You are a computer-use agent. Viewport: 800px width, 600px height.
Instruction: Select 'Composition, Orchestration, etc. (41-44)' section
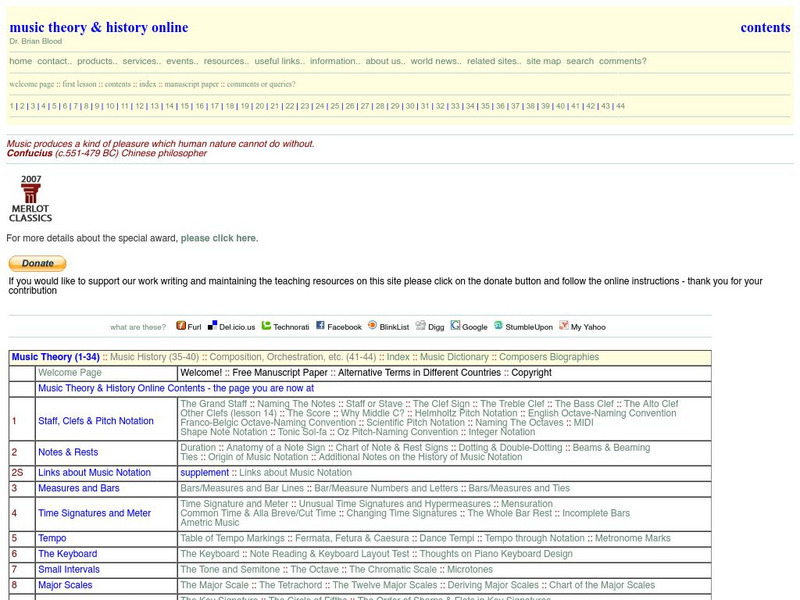[x=293, y=357]
